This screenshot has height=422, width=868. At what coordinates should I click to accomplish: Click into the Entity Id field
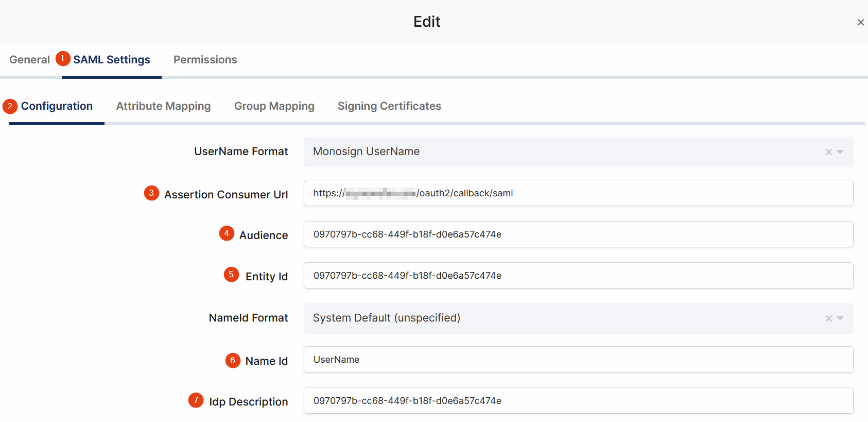click(578, 276)
